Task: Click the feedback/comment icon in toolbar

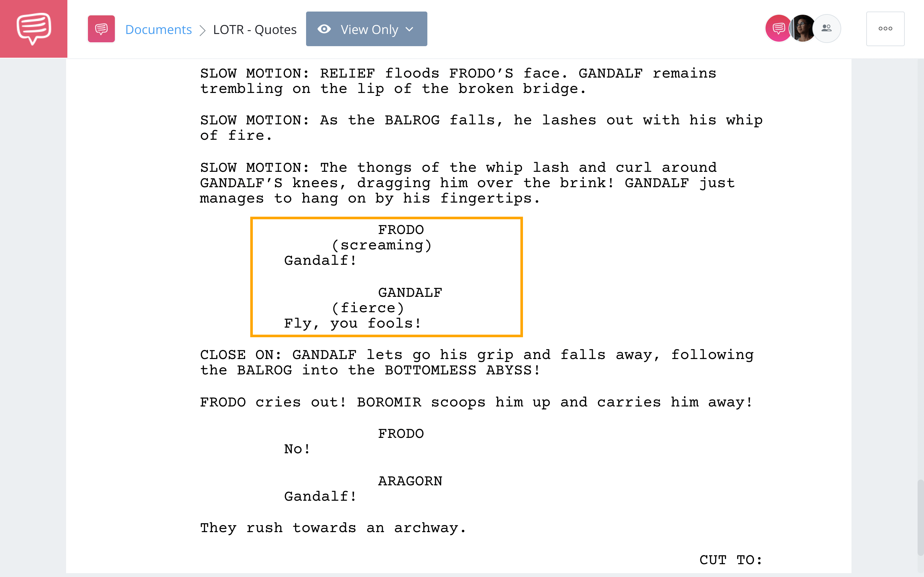Action: point(101,29)
